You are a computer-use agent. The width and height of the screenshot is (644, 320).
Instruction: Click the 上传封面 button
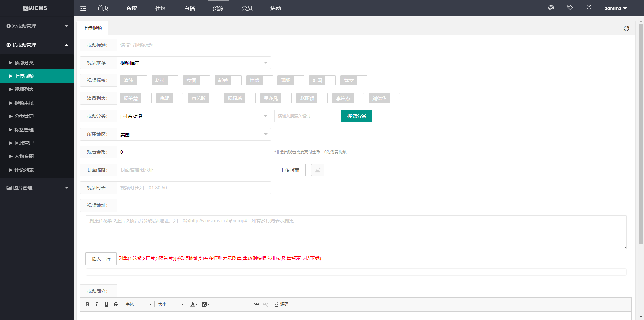pos(290,170)
